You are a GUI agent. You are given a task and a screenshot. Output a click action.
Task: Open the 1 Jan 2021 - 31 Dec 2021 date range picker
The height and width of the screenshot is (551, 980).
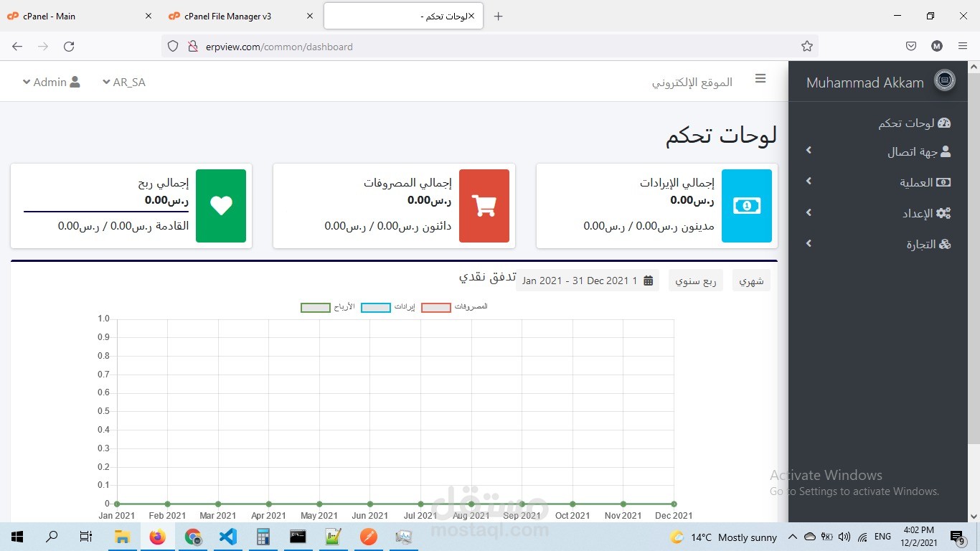click(x=588, y=281)
